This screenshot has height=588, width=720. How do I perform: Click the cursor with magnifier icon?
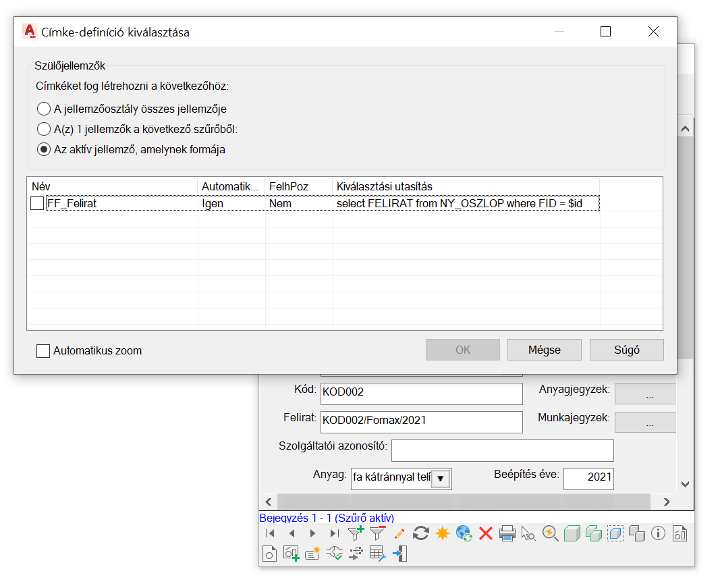[x=528, y=533]
